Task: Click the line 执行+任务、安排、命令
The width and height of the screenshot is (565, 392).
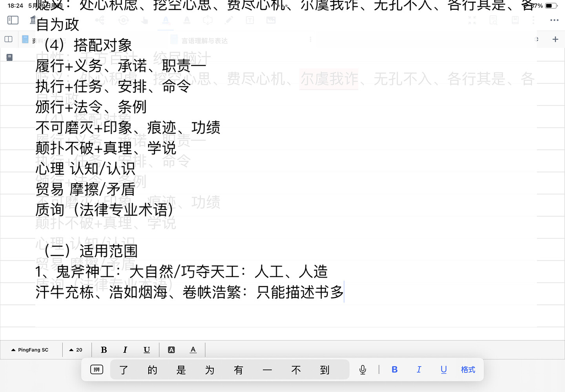Action: tap(113, 86)
